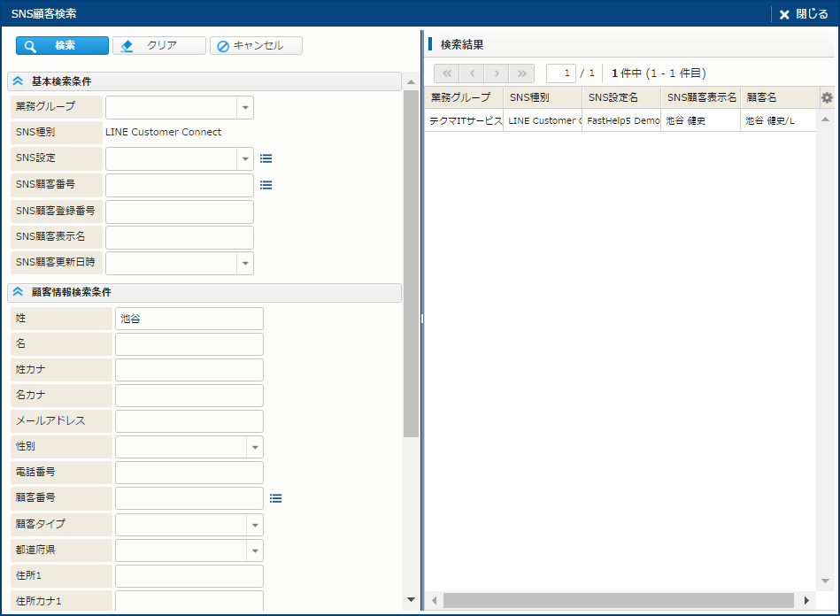Open the SNS顧客更新日時 dropdown
Screen dimensions: 840x616
[x=245, y=263]
